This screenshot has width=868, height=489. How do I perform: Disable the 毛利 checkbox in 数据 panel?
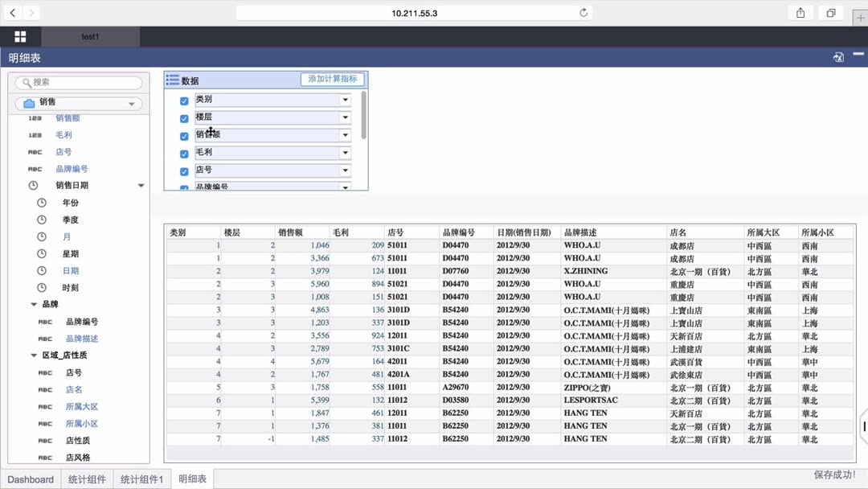point(182,152)
